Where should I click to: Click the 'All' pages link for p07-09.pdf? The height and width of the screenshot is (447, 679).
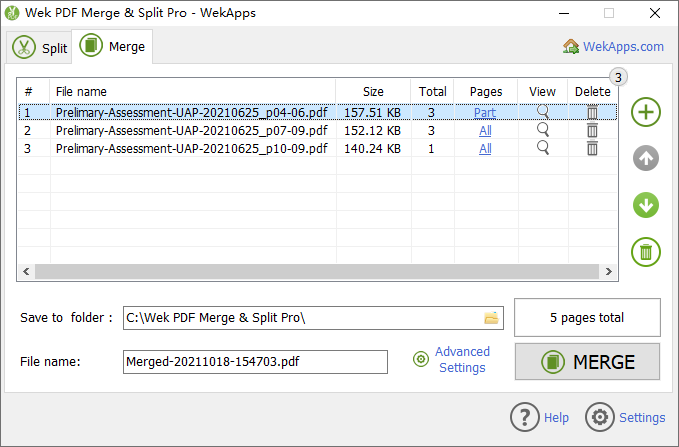pyautogui.click(x=485, y=130)
